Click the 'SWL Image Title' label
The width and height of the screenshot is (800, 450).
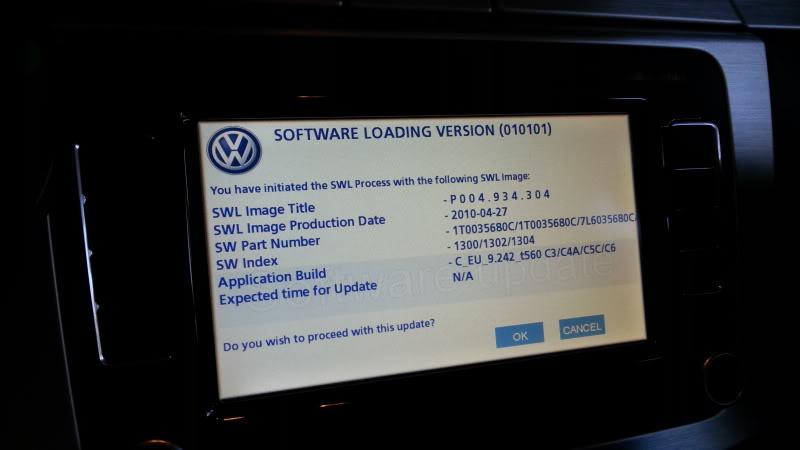[x=263, y=210]
